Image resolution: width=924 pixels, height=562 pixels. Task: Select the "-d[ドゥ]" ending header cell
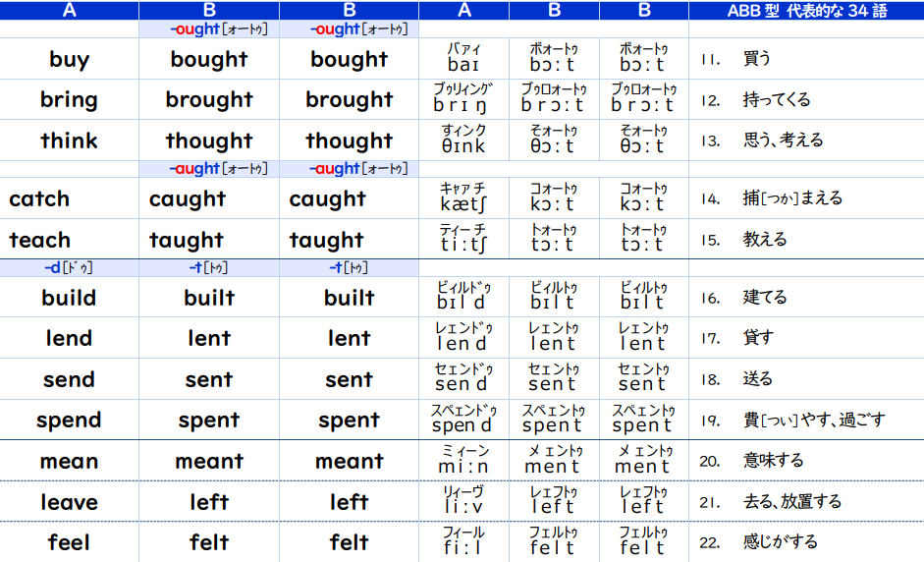[69, 267]
